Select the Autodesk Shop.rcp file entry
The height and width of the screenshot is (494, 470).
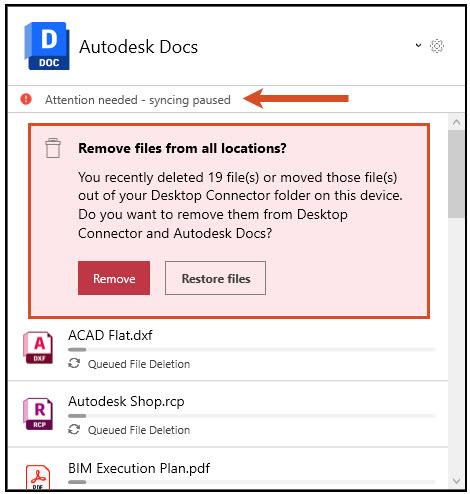pyautogui.click(x=228, y=414)
